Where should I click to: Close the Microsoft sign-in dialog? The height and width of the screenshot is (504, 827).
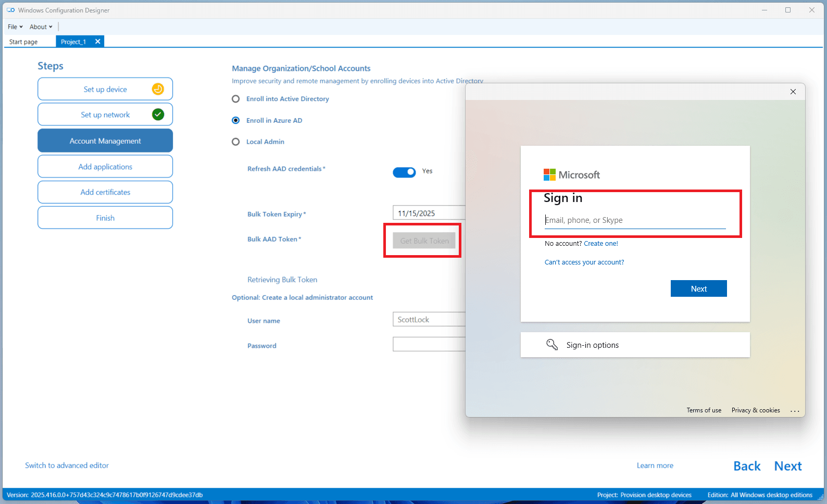coord(793,92)
